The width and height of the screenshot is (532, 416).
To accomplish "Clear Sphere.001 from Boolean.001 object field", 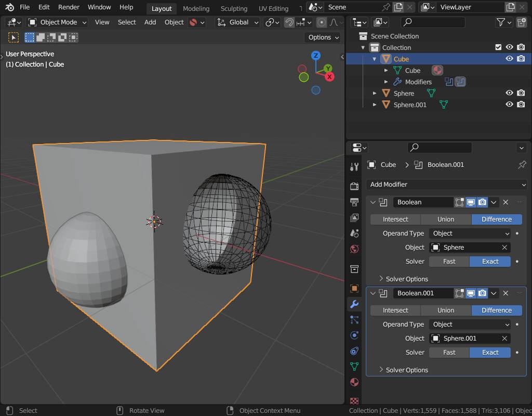I will point(504,339).
